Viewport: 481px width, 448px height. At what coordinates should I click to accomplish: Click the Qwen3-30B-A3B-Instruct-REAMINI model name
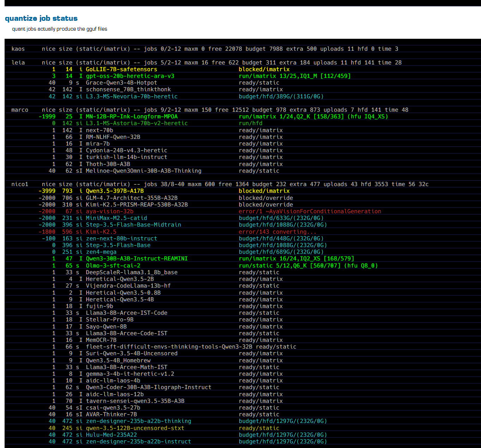[x=137, y=259]
